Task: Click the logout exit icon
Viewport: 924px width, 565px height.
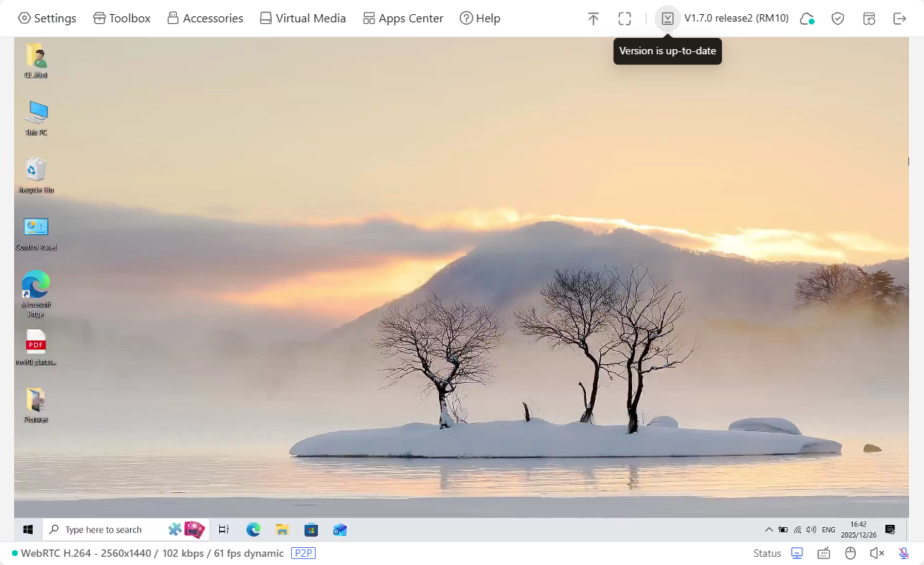Action: tap(899, 19)
